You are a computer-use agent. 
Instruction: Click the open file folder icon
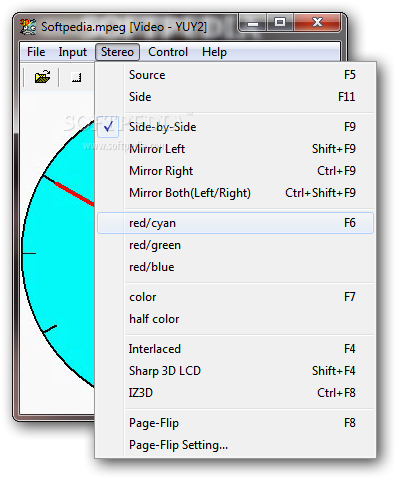click(42, 77)
